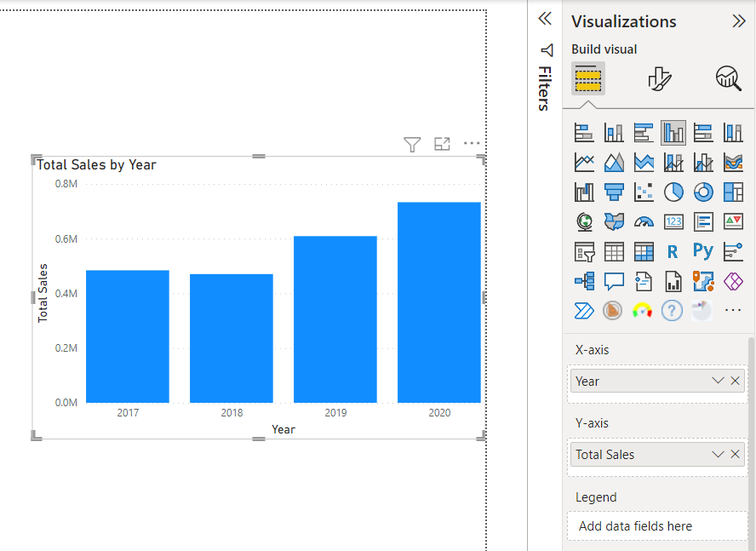This screenshot has width=756, height=551.
Task: Choose the Donut chart visual
Action: tap(703, 192)
